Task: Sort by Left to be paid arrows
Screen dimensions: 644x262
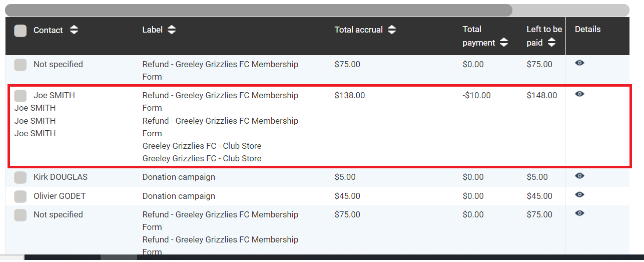Action: [x=551, y=43]
